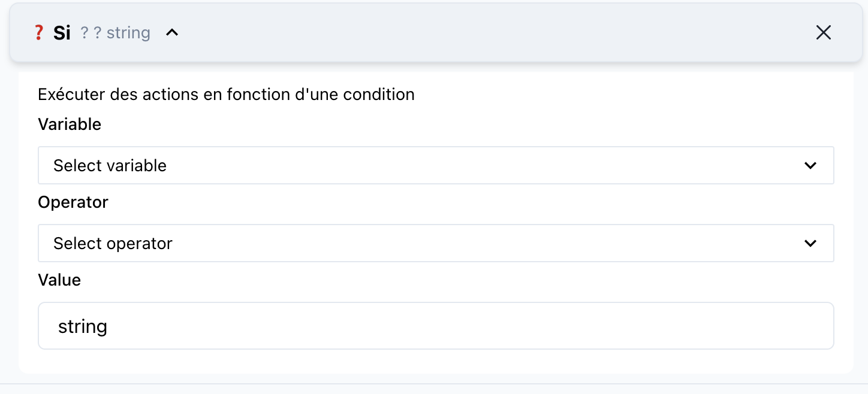Close the Si condition panel
The height and width of the screenshot is (394, 868).
tap(824, 32)
